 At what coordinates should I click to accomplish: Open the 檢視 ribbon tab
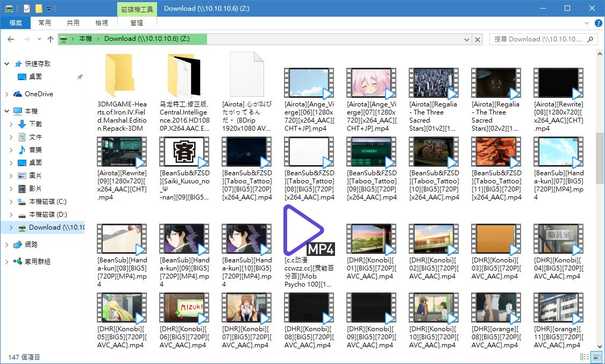(102, 23)
